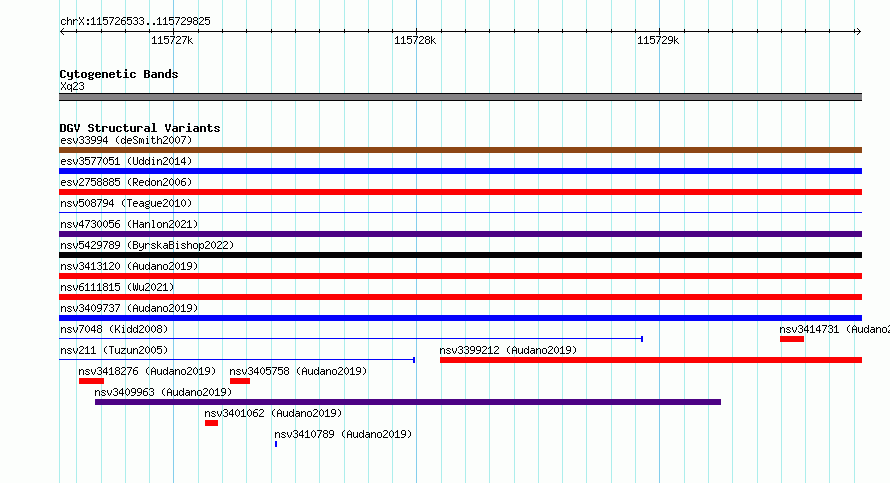
Task: Click the ruler's left arrow end
Action: 62,32
